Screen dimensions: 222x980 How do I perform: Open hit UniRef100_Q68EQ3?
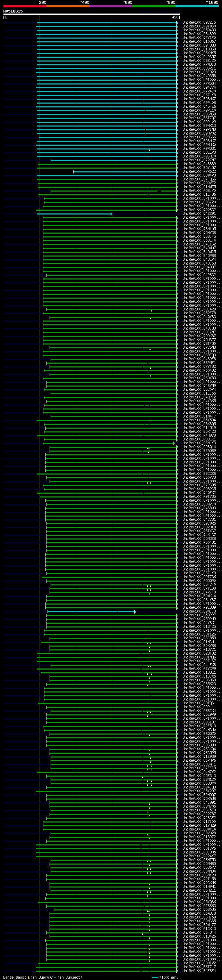(199, 355)
